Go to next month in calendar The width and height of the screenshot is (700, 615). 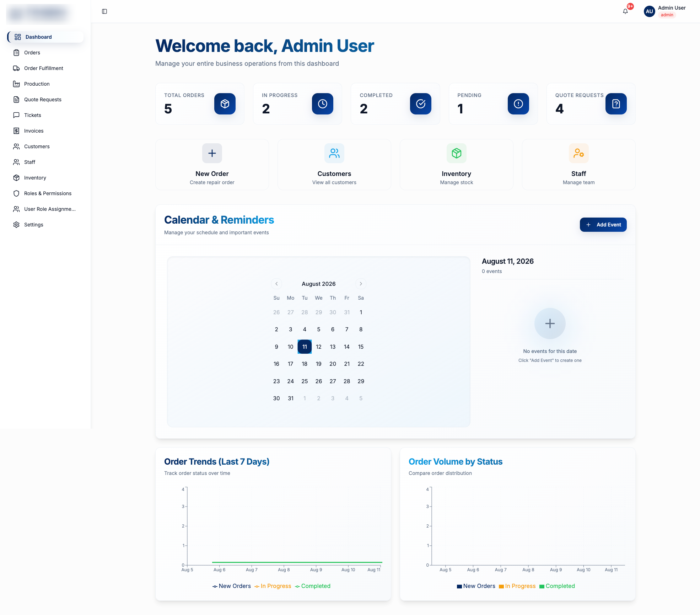(x=361, y=284)
